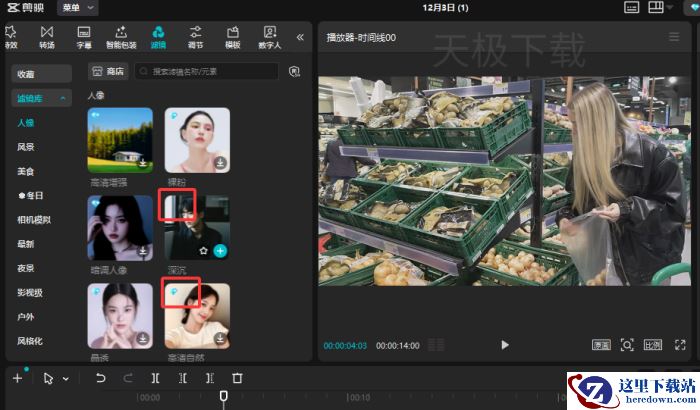Click the plus icon on timeline toolbar
Image resolution: width=700 pixels, height=410 pixels.
pyautogui.click(x=17, y=378)
